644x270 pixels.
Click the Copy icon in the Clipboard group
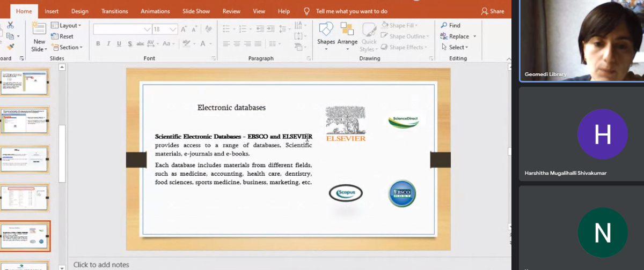pos(9,36)
